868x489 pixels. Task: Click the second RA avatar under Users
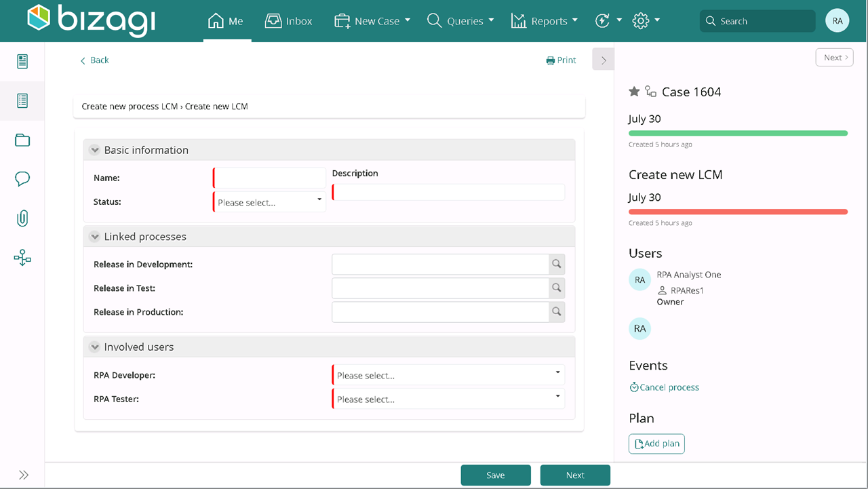click(x=640, y=328)
